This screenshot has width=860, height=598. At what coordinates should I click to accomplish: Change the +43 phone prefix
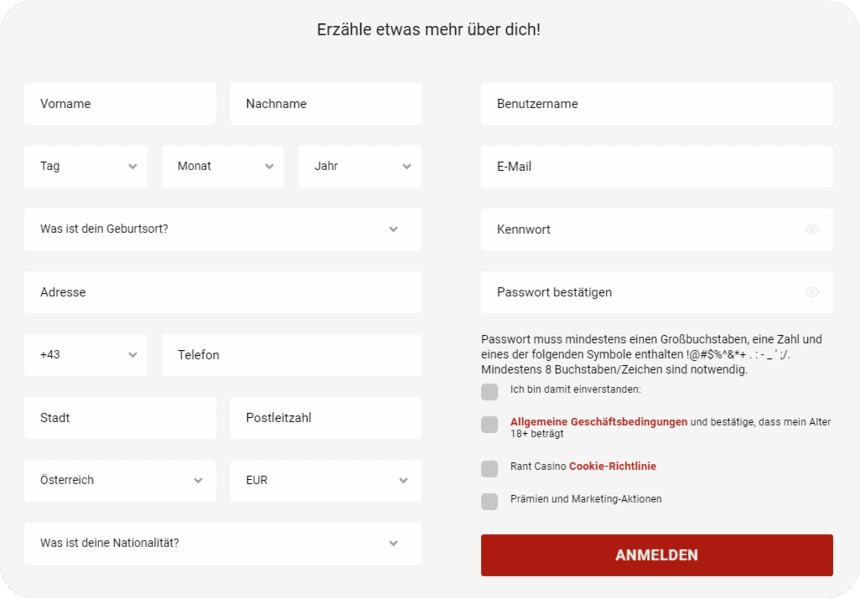pyautogui.click(x=86, y=355)
